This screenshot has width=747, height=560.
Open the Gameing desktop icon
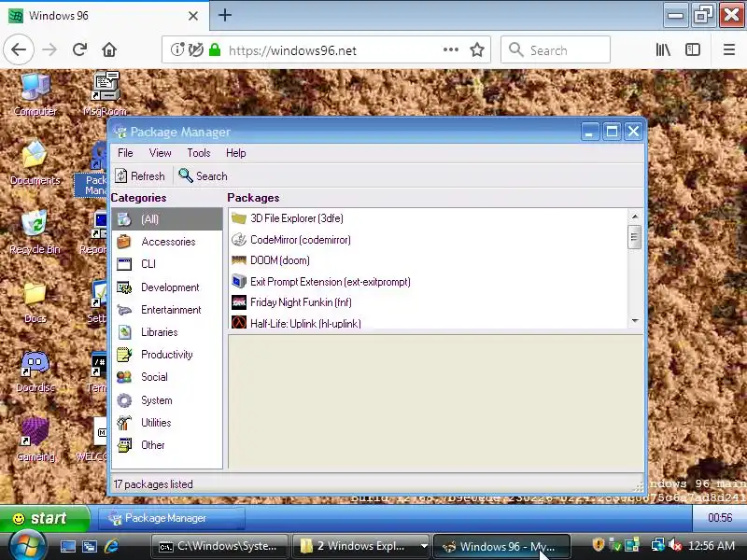click(x=35, y=441)
